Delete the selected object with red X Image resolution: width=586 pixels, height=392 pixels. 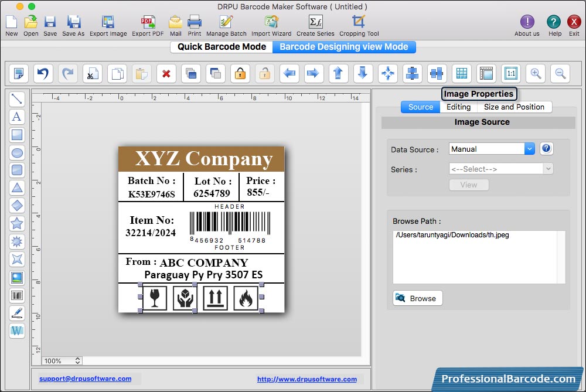(x=166, y=73)
